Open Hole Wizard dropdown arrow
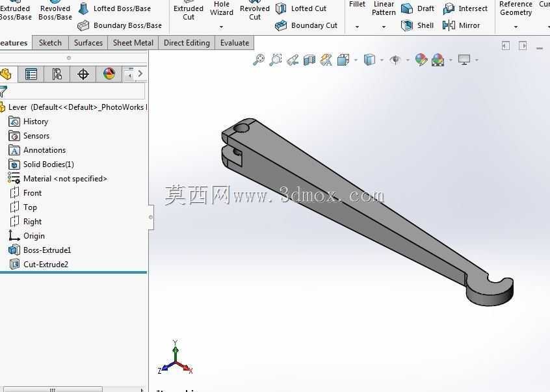 click(221, 27)
